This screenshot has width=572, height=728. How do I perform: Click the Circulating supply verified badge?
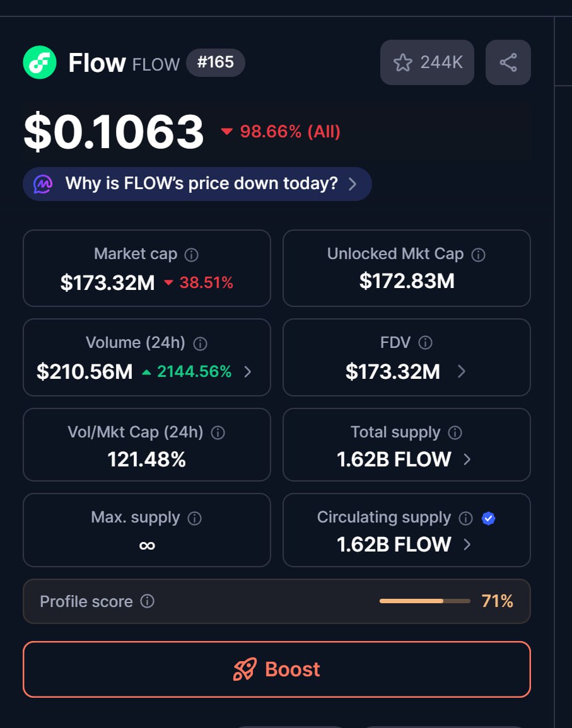[x=488, y=518]
